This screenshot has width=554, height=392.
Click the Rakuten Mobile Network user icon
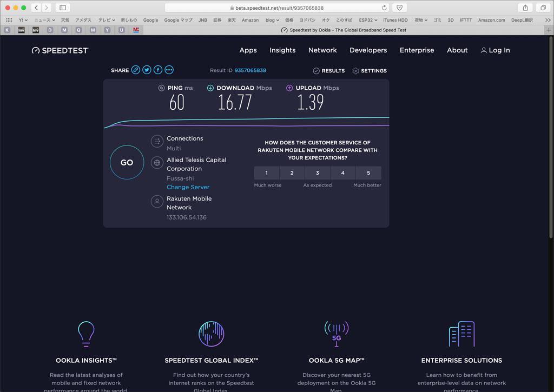pyautogui.click(x=157, y=201)
